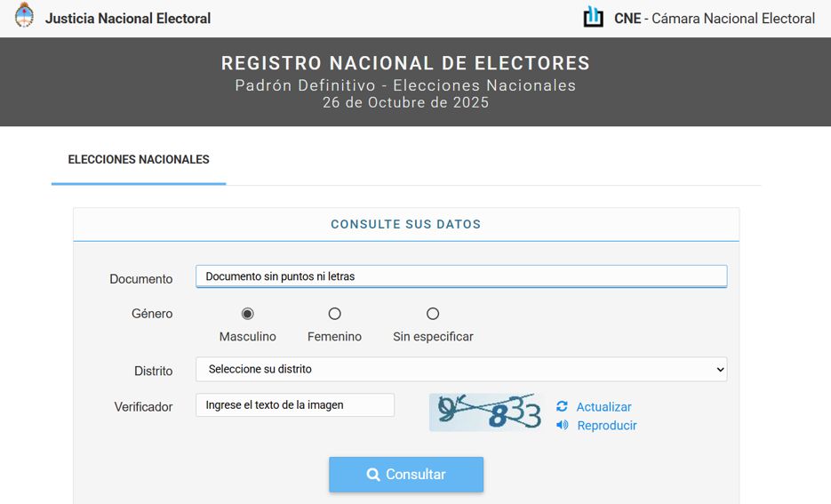The image size is (831, 504).
Task: Select the Masculino radio button
Action: tap(247, 314)
